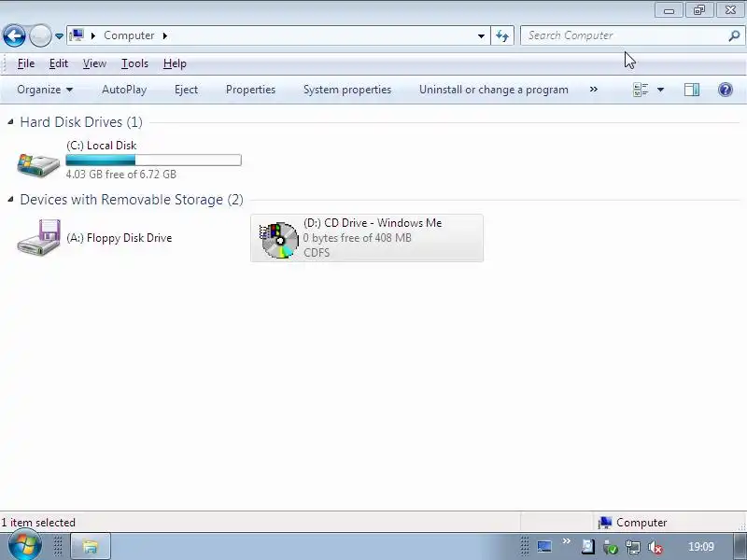Viewport: 747px width, 560px height.
Task: Click the Show desktop button
Action: (740, 547)
